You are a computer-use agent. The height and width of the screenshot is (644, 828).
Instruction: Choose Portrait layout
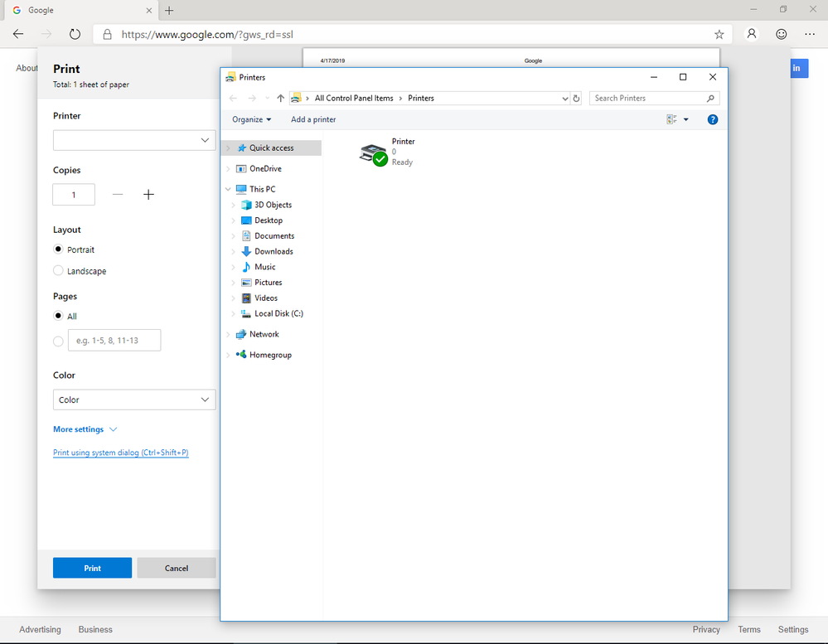(x=58, y=249)
